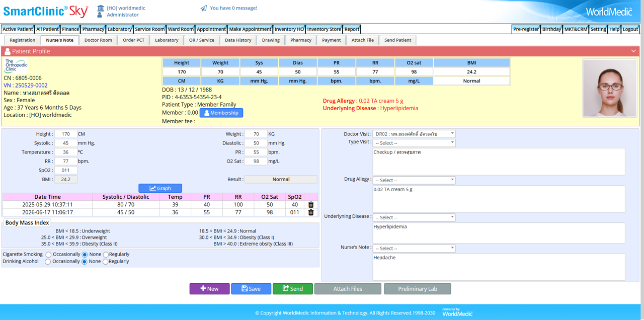
Task: Go to the Payment tab
Action: [331, 40]
